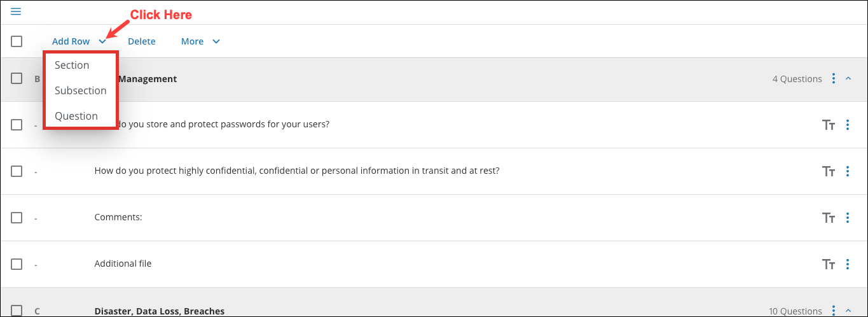868x317 pixels.
Task: Open the hamburger navigation menu
Action: pyautogui.click(x=16, y=11)
